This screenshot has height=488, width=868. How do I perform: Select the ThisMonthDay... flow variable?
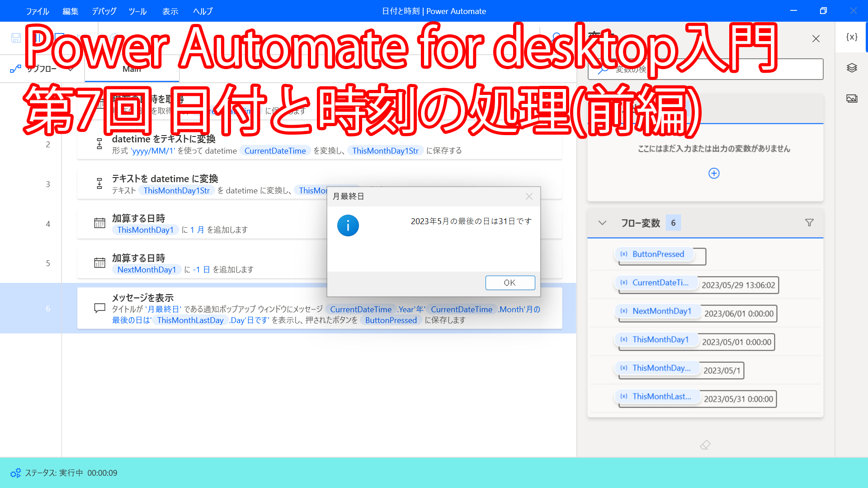(657, 368)
